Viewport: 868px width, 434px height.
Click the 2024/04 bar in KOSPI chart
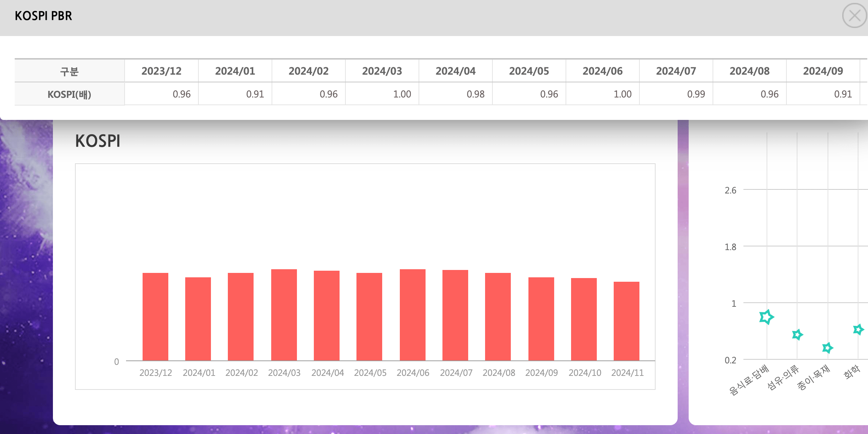tap(327, 316)
